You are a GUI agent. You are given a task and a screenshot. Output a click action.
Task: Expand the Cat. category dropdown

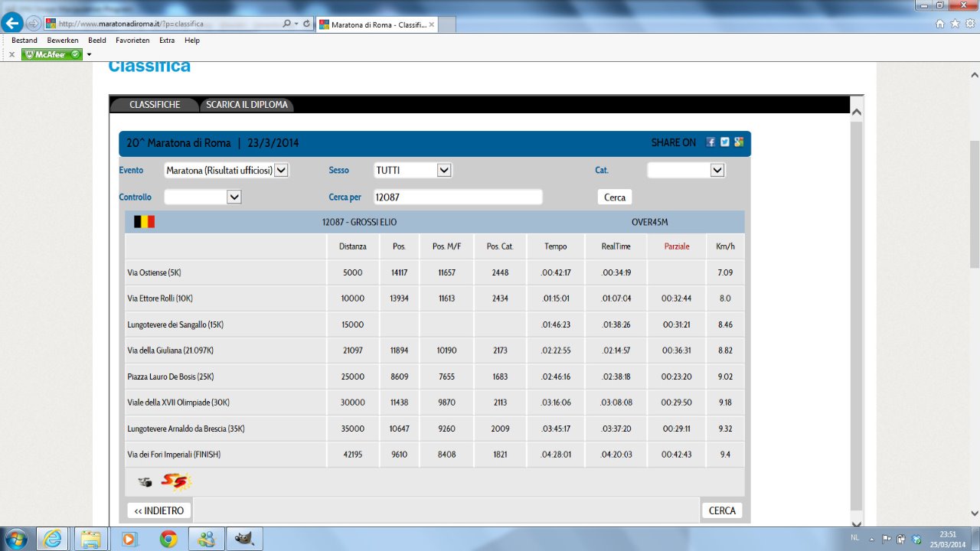717,171
